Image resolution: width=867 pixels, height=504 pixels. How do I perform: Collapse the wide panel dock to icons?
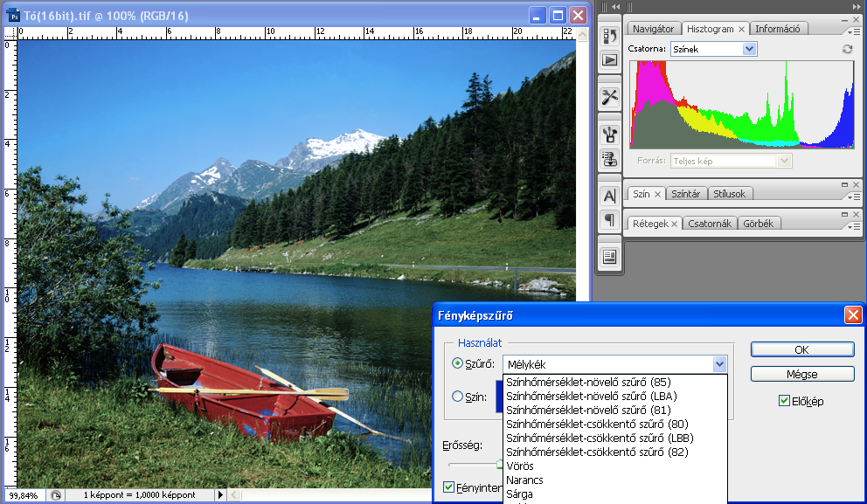click(x=857, y=7)
